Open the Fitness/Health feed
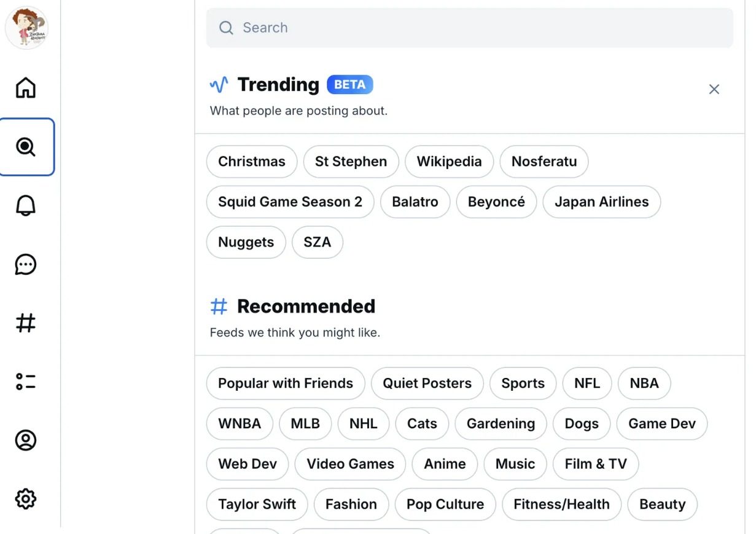This screenshot has height=534, width=756. point(561,505)
